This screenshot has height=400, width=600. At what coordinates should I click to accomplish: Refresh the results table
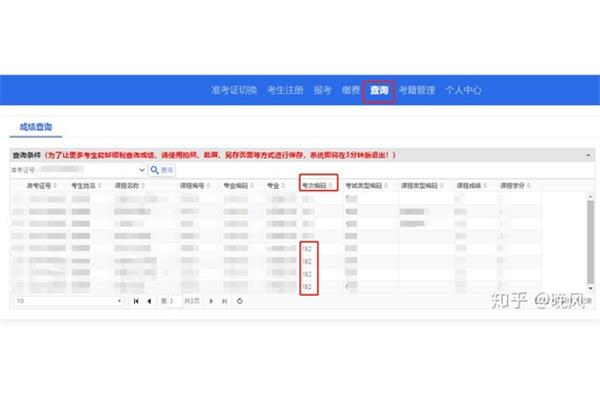tap(240, 301)
